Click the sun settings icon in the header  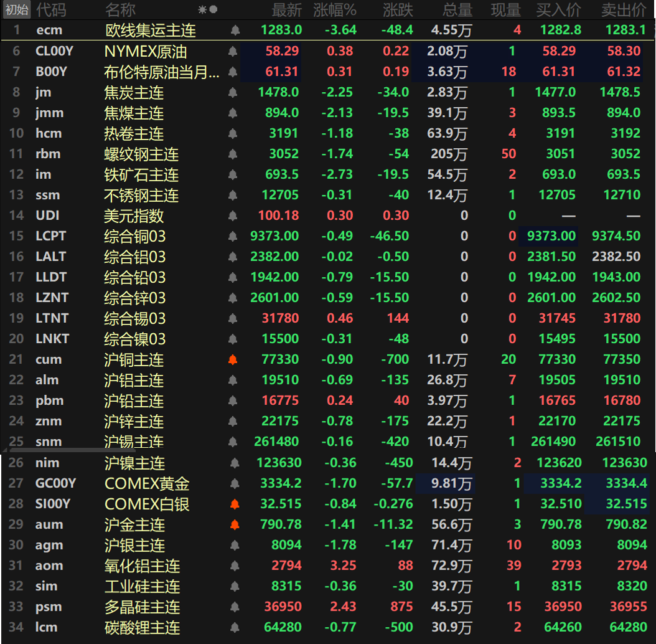[x=202, y=9]
